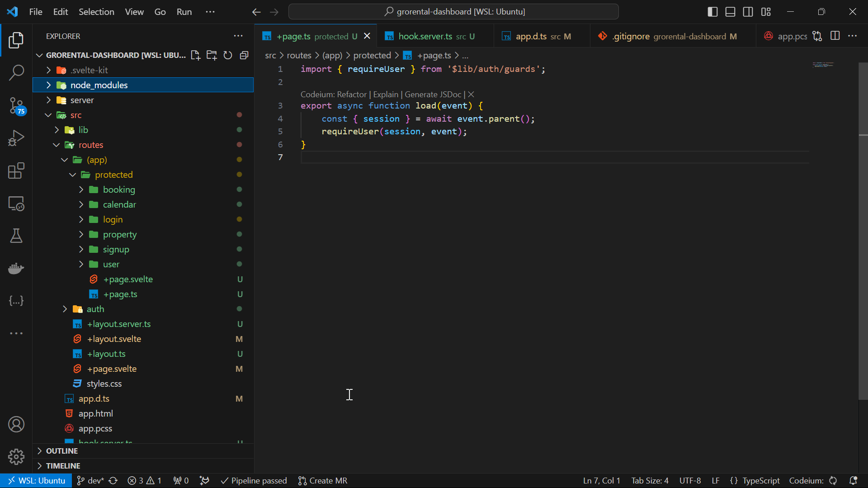The image size is (868, 488).
Task: Click the command center search box
Action: [x=453, y=12]
